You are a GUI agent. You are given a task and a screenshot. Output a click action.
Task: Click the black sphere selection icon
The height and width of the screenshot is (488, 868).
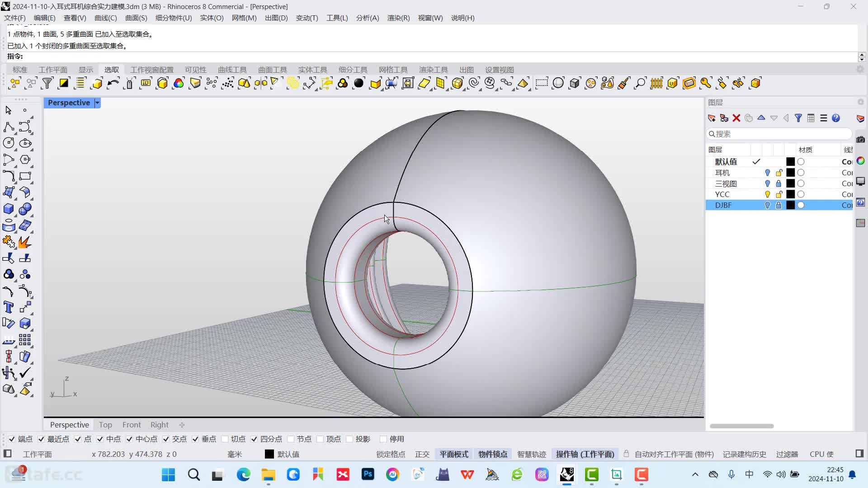tap(359, 83)
